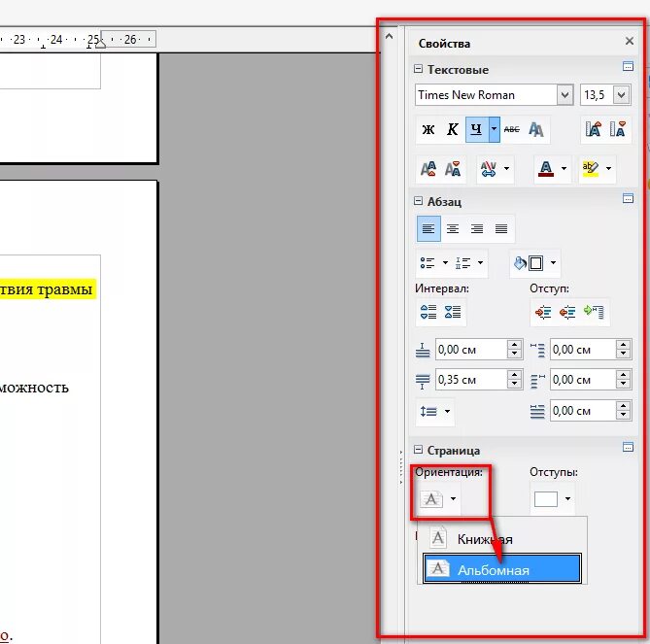Collapse Текстовые section

pyautogui.click(x=418, y=69)
